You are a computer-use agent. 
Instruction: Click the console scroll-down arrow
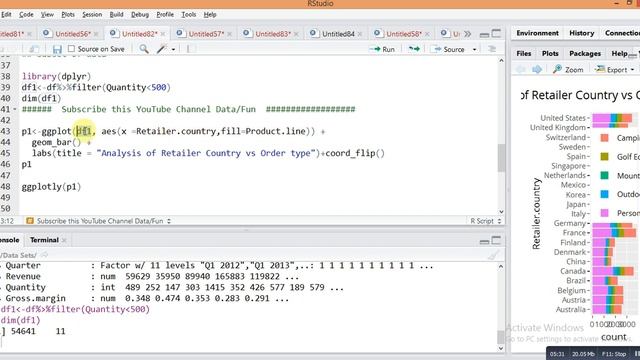coord(501,349)
